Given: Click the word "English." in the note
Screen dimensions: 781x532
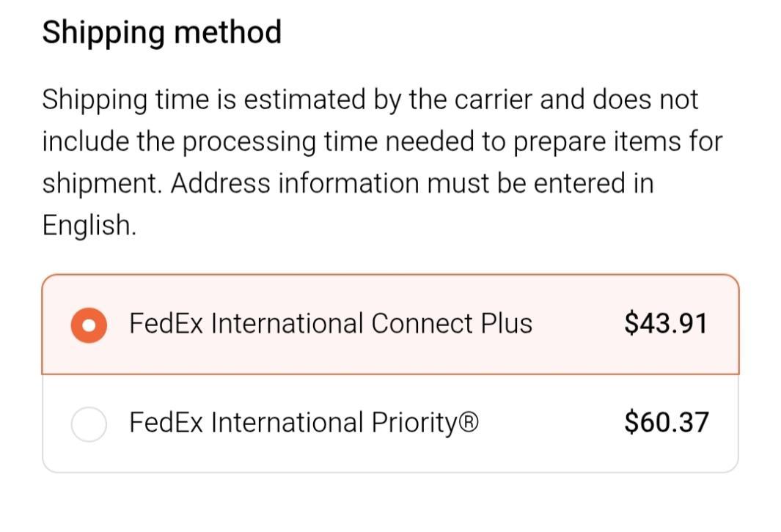Looking at the screenshot, I should click(x=89, y=225).
